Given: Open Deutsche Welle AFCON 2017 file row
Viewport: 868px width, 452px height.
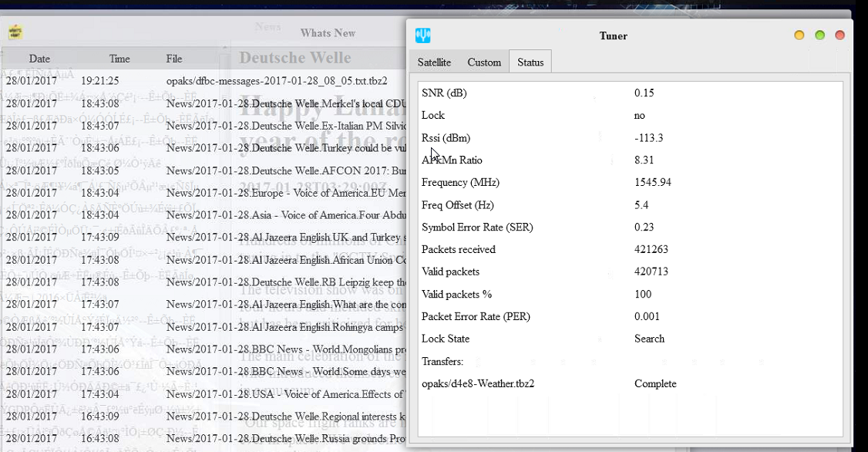Looking at the screenshot, I should tap(204, 170).
